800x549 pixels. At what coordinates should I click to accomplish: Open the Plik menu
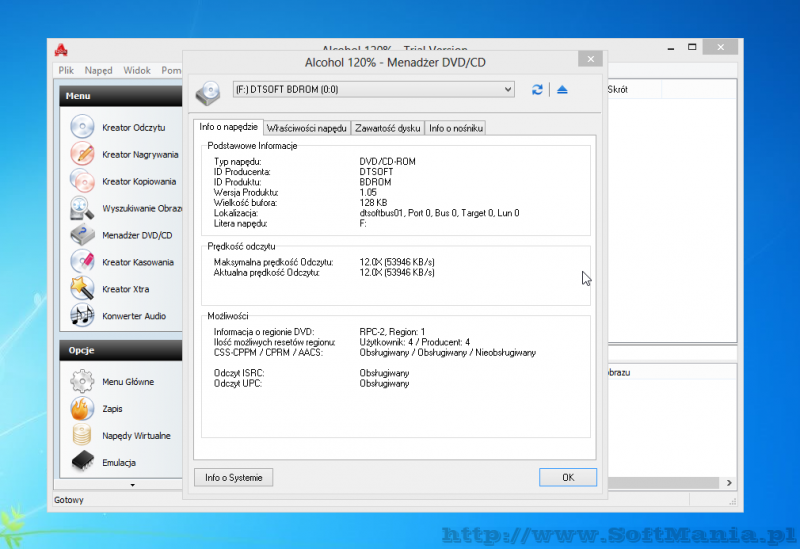tap(66, 70)
